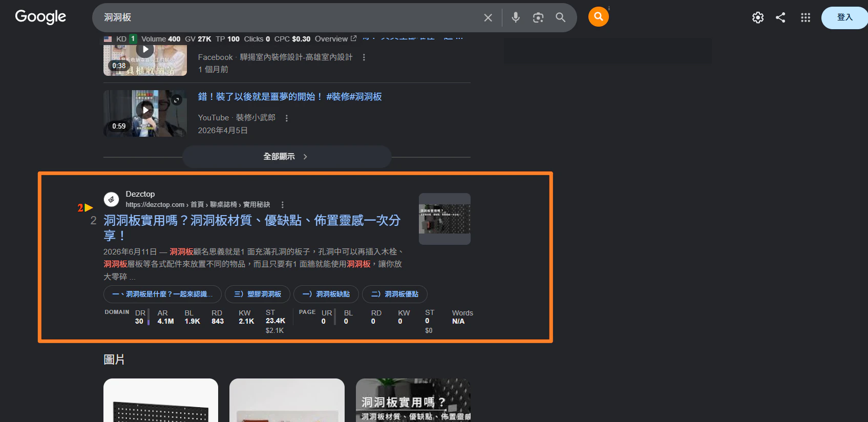Jump to 二) 洞洞板優點 section chip

[395, 294]
